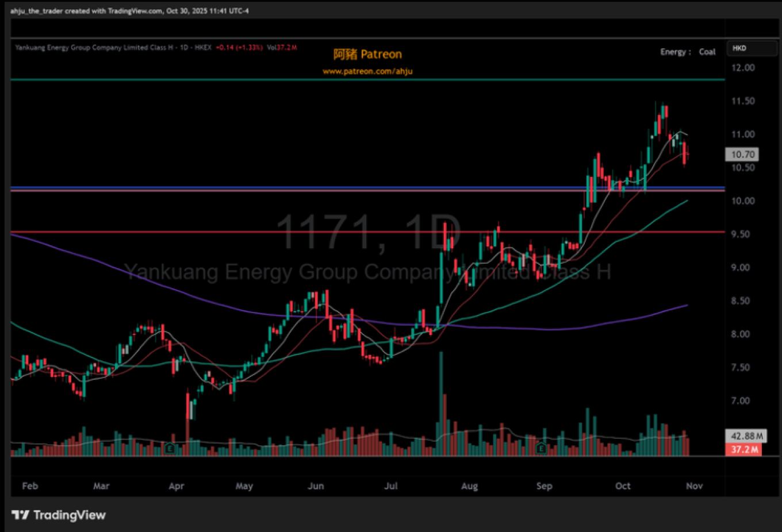Click the red 37.2M volume label
Screen dimensions: 782x532
pyautogui.click(x=745, y=449)
